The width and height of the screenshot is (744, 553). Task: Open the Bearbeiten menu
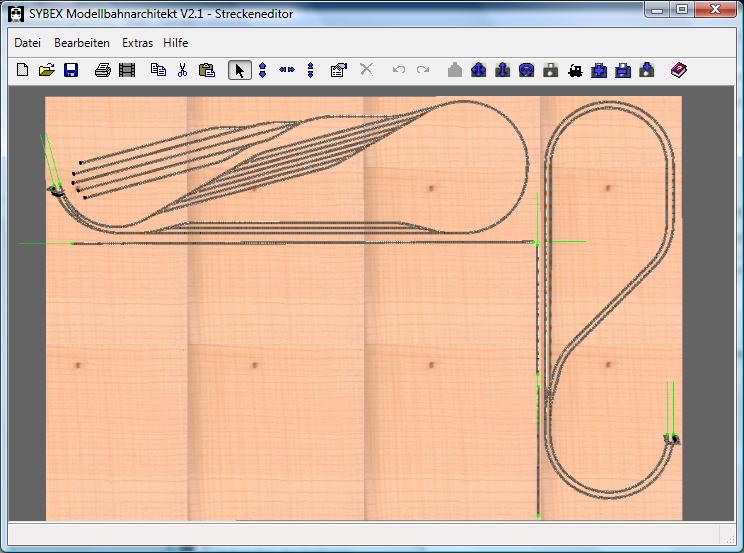(x=82, y=43)
